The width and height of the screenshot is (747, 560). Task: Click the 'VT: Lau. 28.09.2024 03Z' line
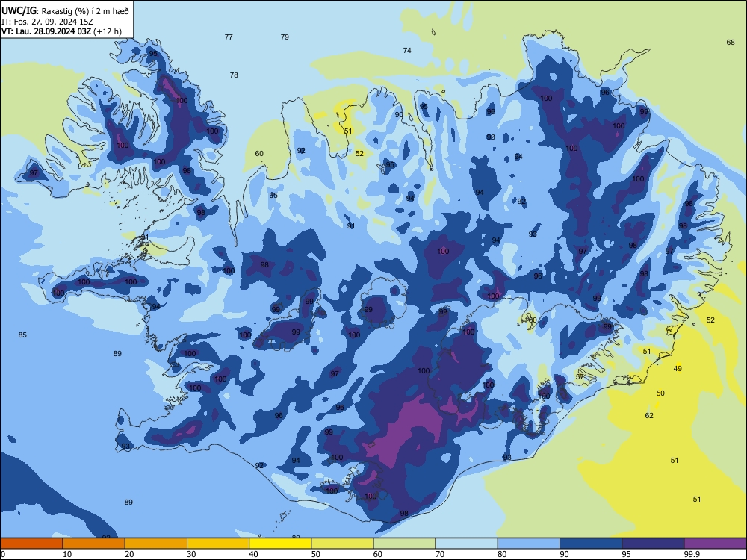tap(46, 31)
